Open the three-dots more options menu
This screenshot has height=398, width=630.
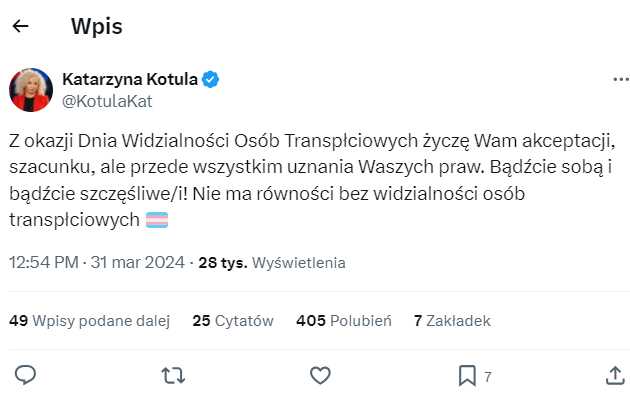(x=621, y=80)
